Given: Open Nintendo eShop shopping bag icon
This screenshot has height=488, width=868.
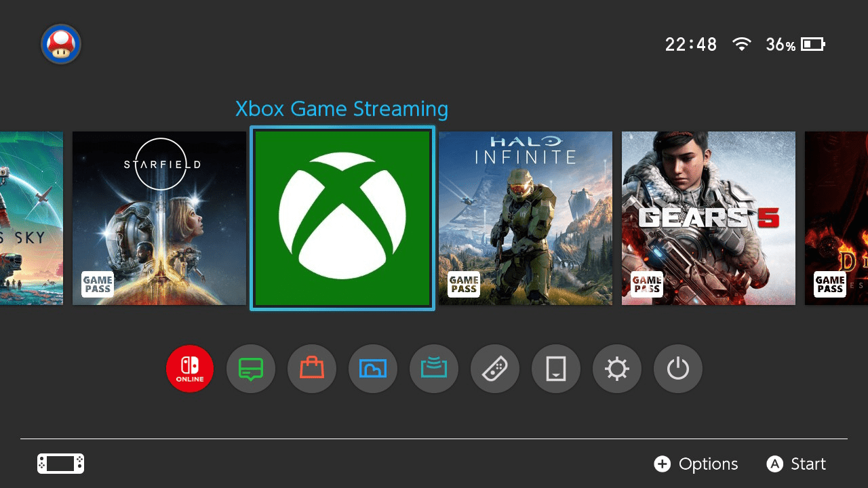Looking at the screenshot, I should coord(312,369).
